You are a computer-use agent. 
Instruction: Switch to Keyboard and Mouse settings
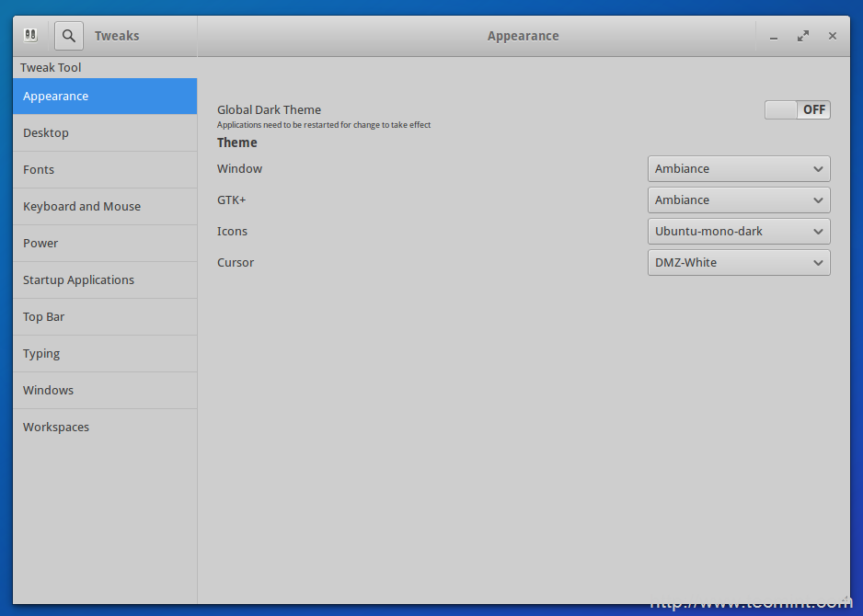pyautogui.click(x=105, y=207)
